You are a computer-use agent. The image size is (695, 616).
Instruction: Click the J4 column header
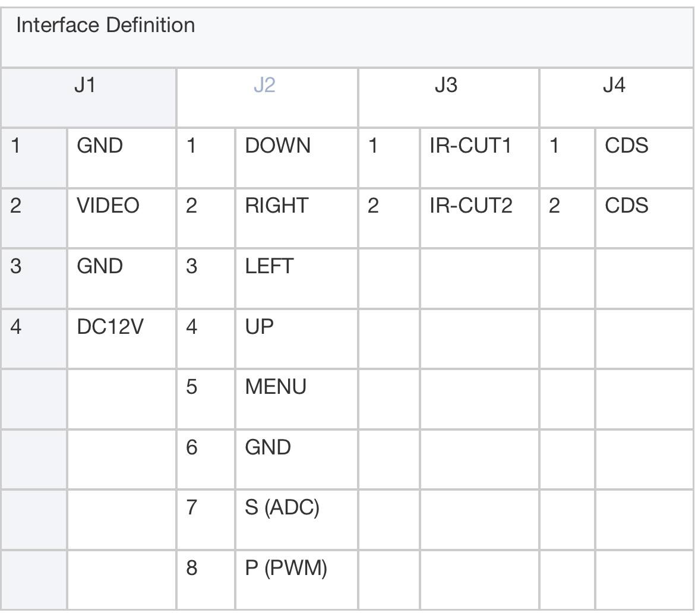point(617,98)
